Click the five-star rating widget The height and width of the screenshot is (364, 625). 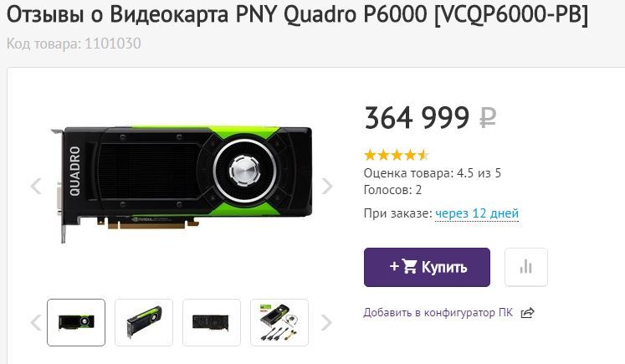397,155
